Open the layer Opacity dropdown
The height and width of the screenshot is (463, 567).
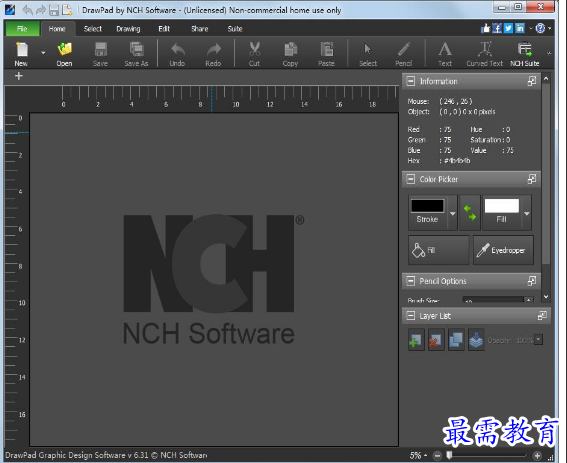click(x=539, y=340)
